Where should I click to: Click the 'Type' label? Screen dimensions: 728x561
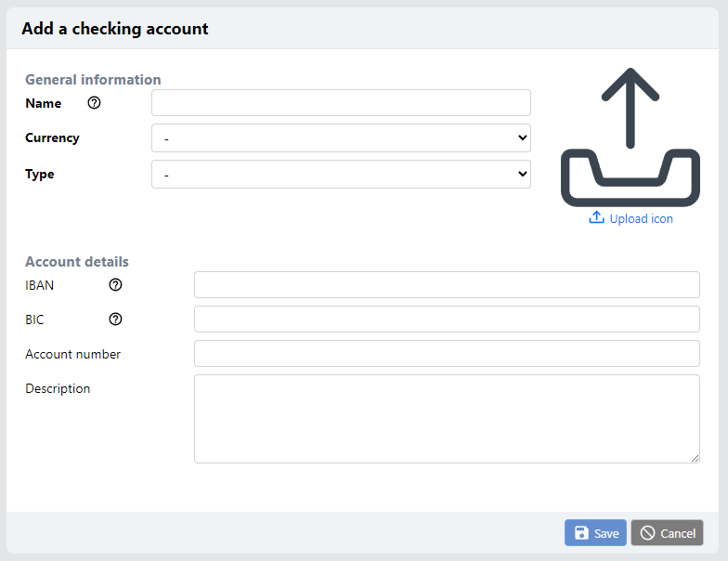coord(39,175)
